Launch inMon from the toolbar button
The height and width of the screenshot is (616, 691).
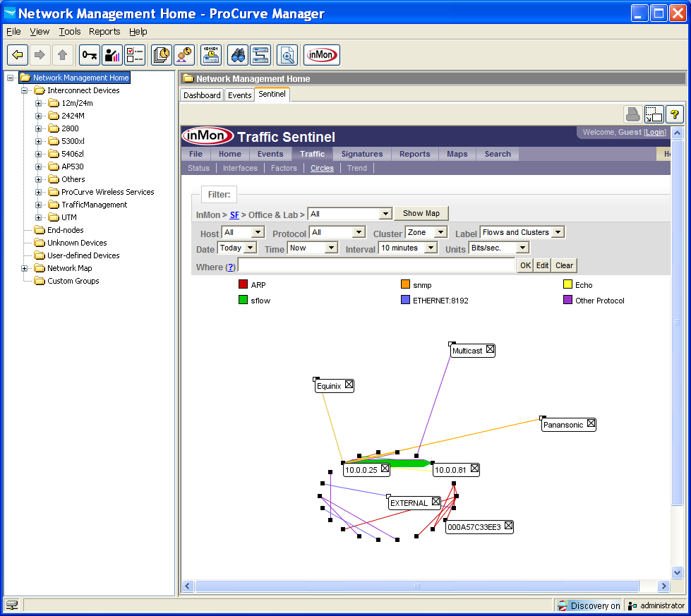click(x=322, y=55)
